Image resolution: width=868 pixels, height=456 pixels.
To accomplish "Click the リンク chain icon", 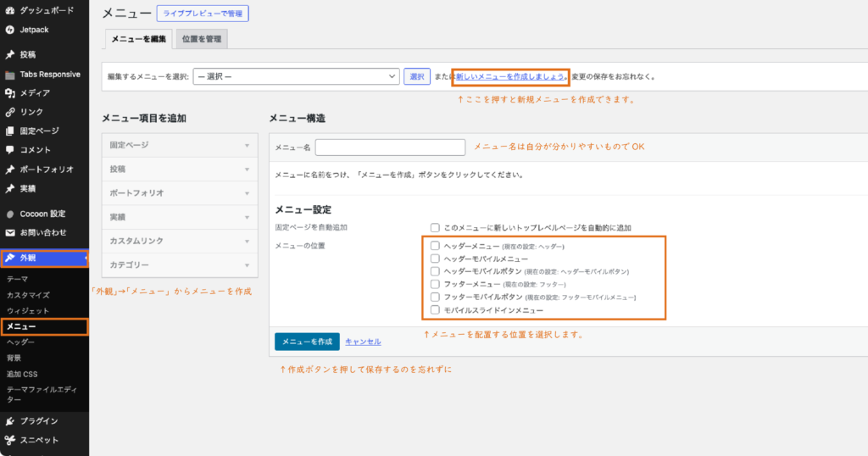I will pos(9,112).
